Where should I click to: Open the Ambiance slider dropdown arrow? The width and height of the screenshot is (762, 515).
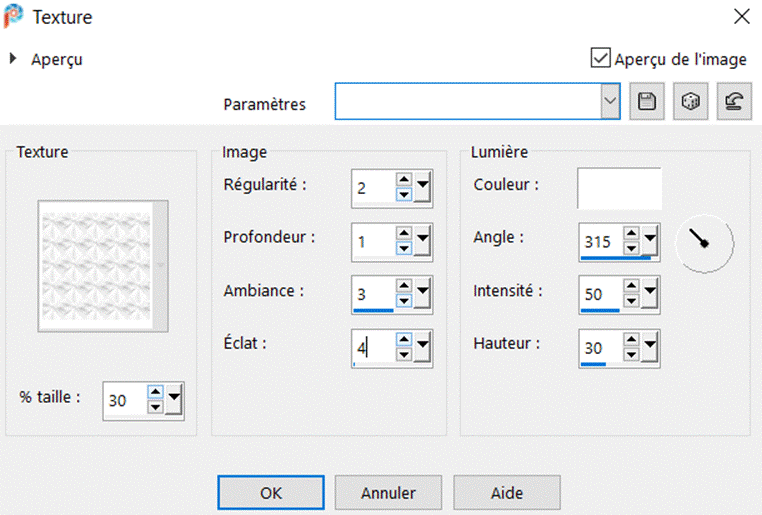coord(423,294)
